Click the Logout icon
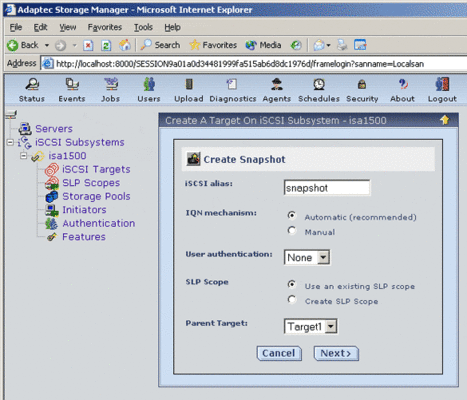This screenshot has width=467, height=400. (x=442, y=85)
